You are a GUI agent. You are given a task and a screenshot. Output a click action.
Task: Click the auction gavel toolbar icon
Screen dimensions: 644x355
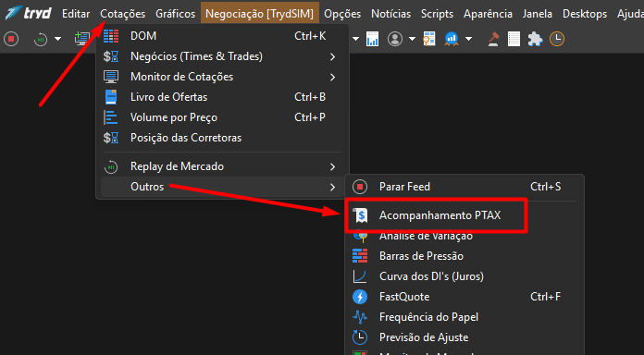coord(493,39)
